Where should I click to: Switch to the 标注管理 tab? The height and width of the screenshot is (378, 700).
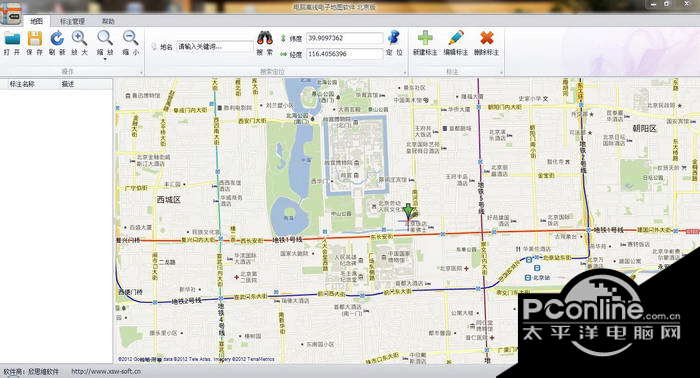point(72,21)
